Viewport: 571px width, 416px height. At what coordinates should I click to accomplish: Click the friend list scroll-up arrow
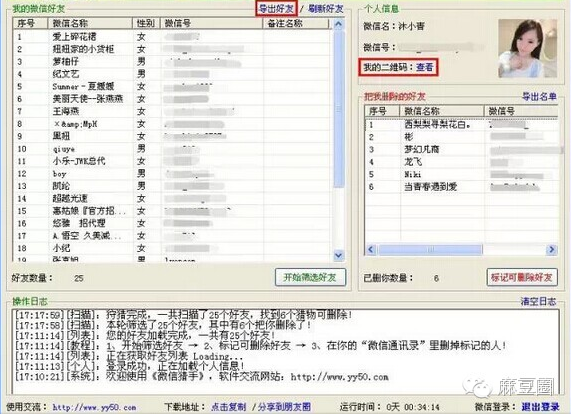click(338, 24)
